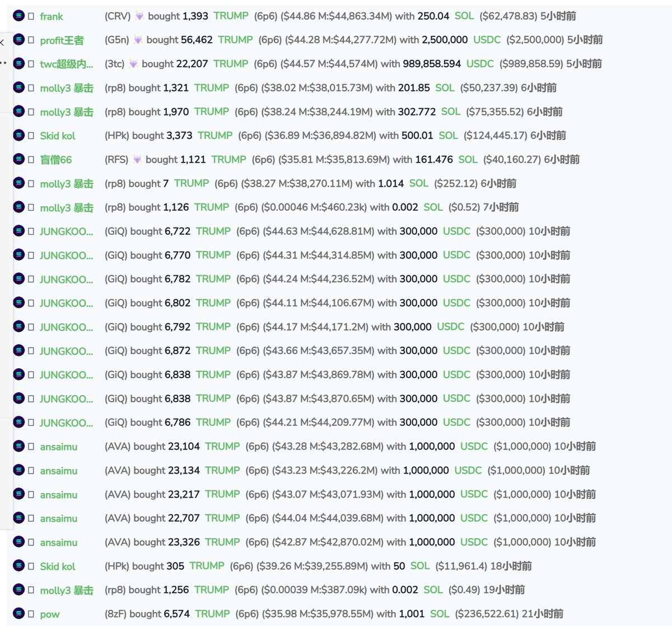672x626 pixels.
Task: Click Solana icon on molly3 bought 7 row
Action: (x=18, y=183)
